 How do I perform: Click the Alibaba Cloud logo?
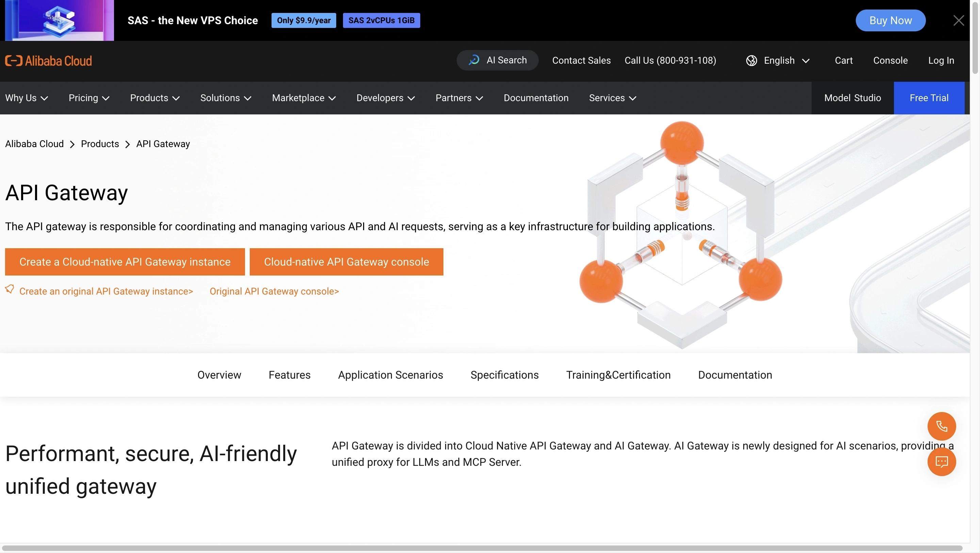coord(48,61)
